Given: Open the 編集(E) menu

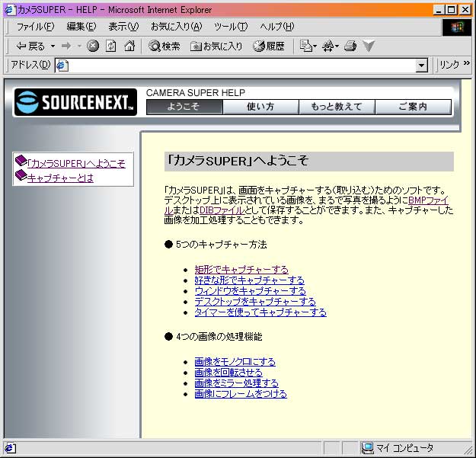Looking at the screenshot, I should tap(81, 27).
